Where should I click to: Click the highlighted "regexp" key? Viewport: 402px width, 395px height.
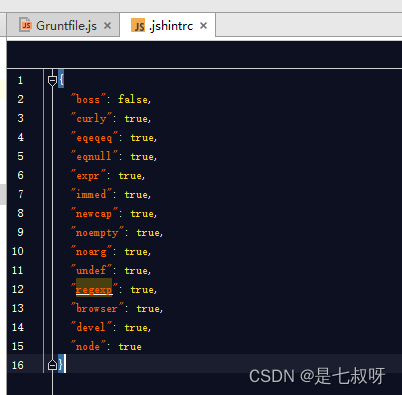click(94, 289)
